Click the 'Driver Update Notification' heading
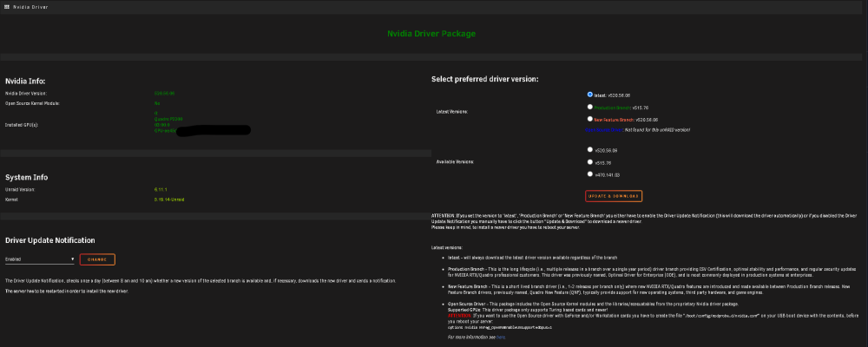The height and width of the screenshot is (347, 868). (x=50, y=241)
